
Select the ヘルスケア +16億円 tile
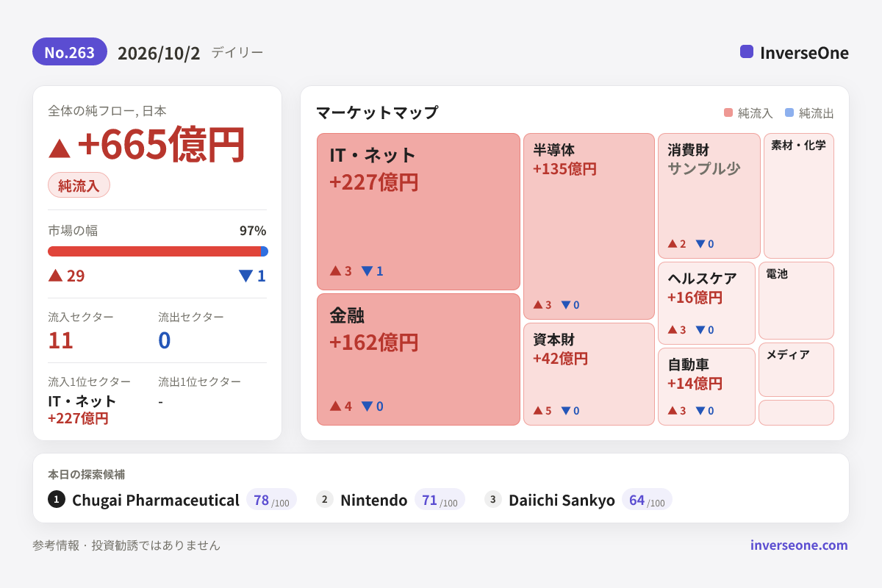click(x=706, y=303)
